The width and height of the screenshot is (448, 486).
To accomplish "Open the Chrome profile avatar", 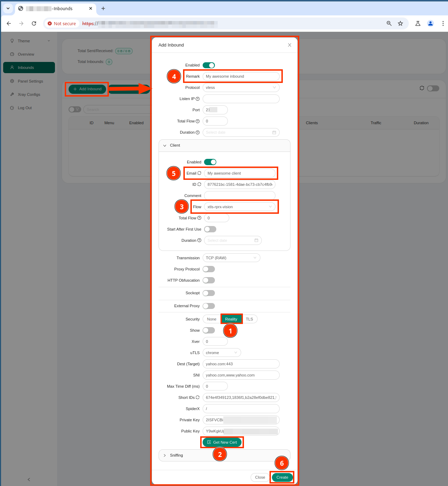I will 430,23.
